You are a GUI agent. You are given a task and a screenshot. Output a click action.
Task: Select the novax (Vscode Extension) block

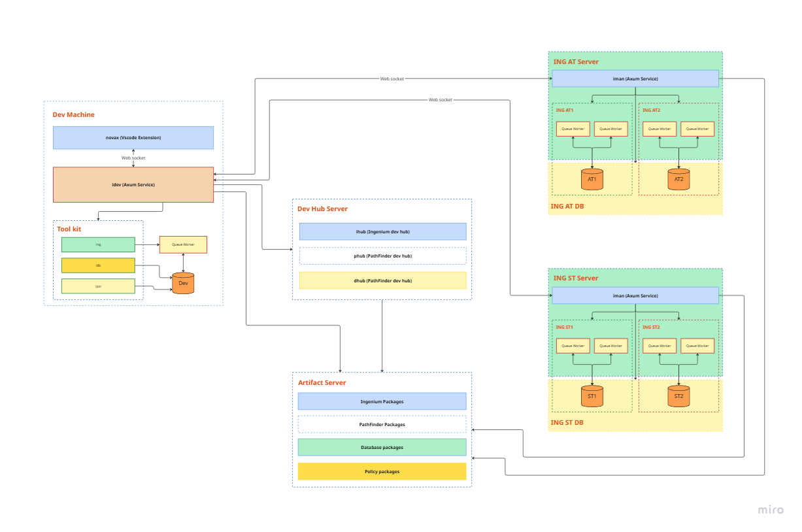[x=133, y=138]
